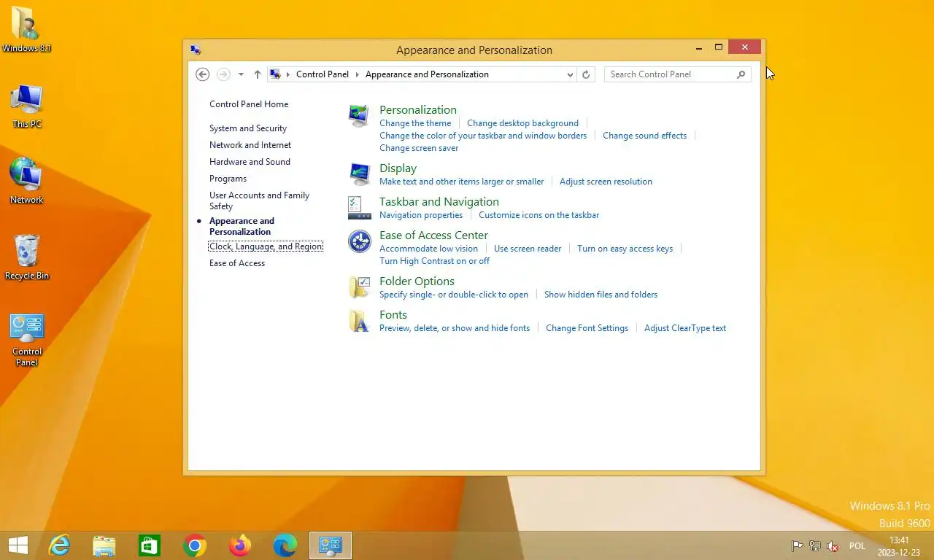Click the Search Control Panel field
This screenshot has height=560, width=934.
pos(677,74)
